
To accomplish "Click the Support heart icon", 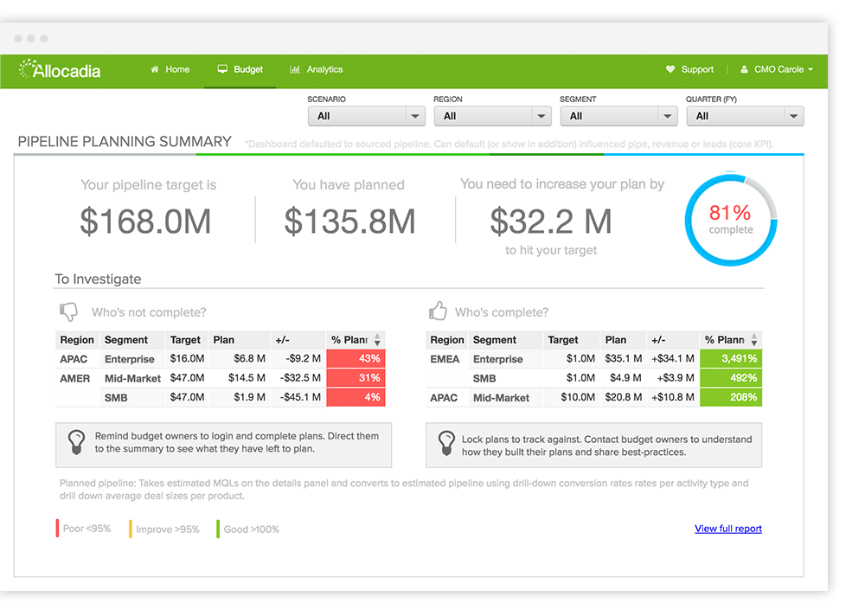I will coord(670,69).
